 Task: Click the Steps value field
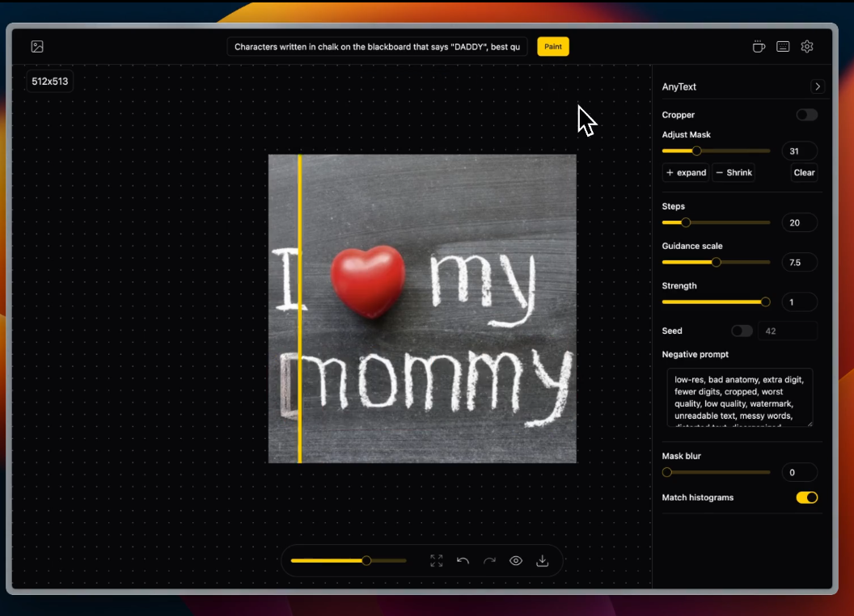coord(799,222)
